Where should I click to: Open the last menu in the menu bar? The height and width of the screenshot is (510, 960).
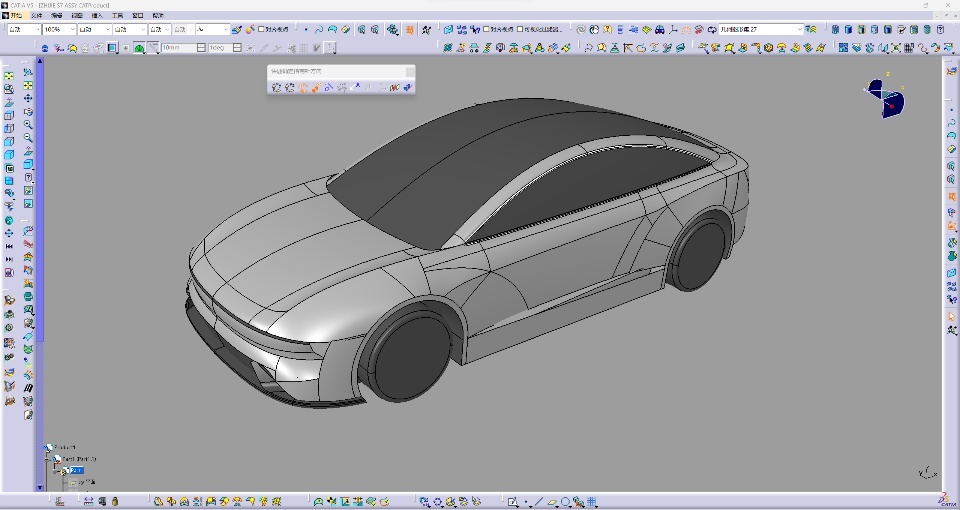tap(160, 16)
